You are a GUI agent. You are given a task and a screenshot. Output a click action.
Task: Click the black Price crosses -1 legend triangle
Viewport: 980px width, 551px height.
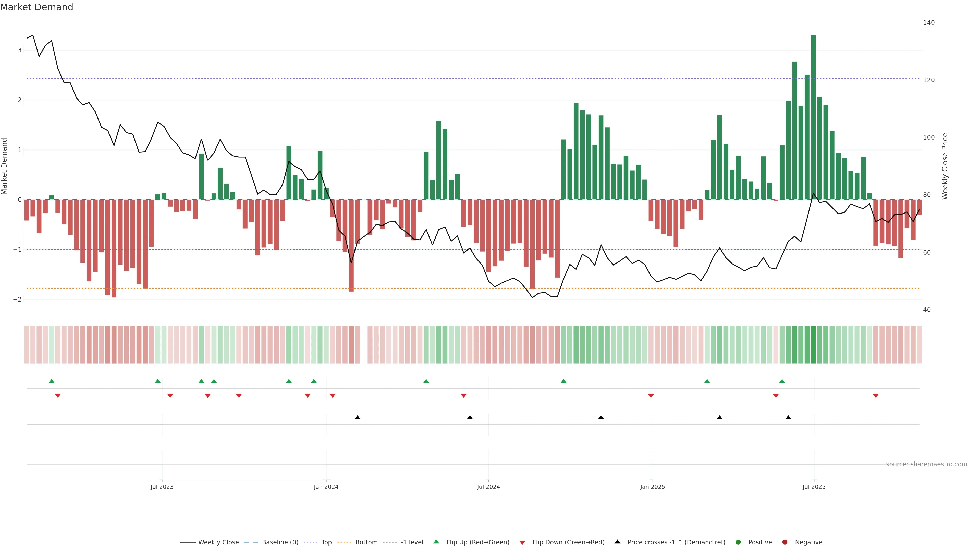617,542
